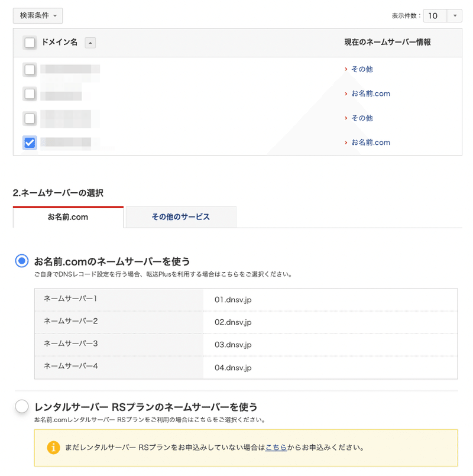This screenshot has height=476, width=473.
Task: Select レンタルサーバー RSプランのネームサーバーを使う radio button
Action: (22, 406)
